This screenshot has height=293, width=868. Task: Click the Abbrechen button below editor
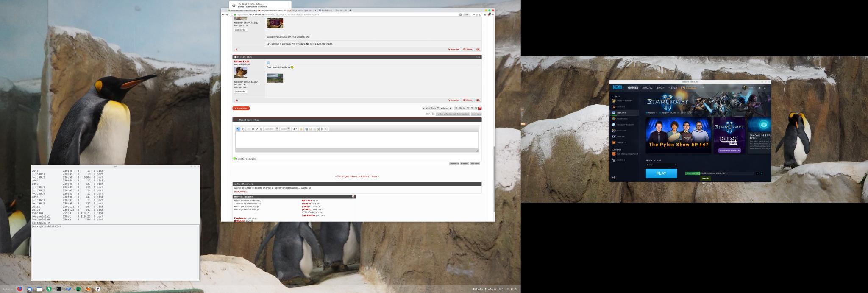(475, 163)
